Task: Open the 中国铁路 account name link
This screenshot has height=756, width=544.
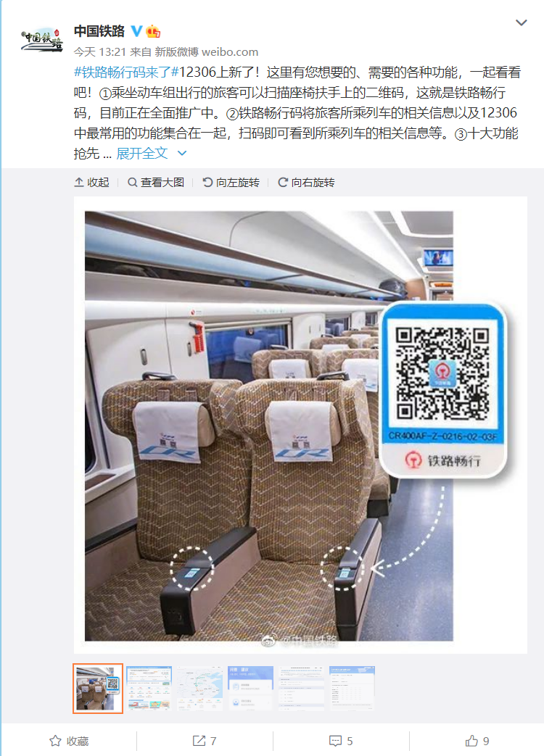Action: 99,31
